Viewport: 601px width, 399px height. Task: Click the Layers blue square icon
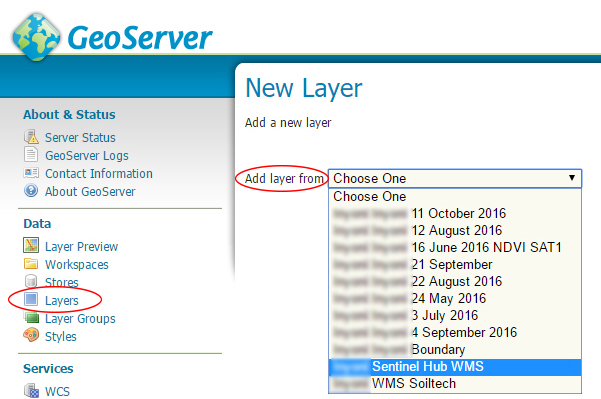[31, 300]
